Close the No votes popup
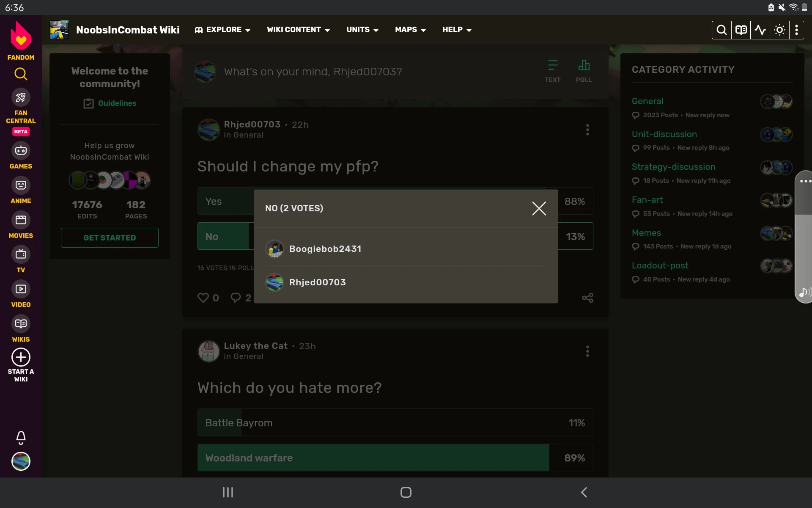 [539, 208]
